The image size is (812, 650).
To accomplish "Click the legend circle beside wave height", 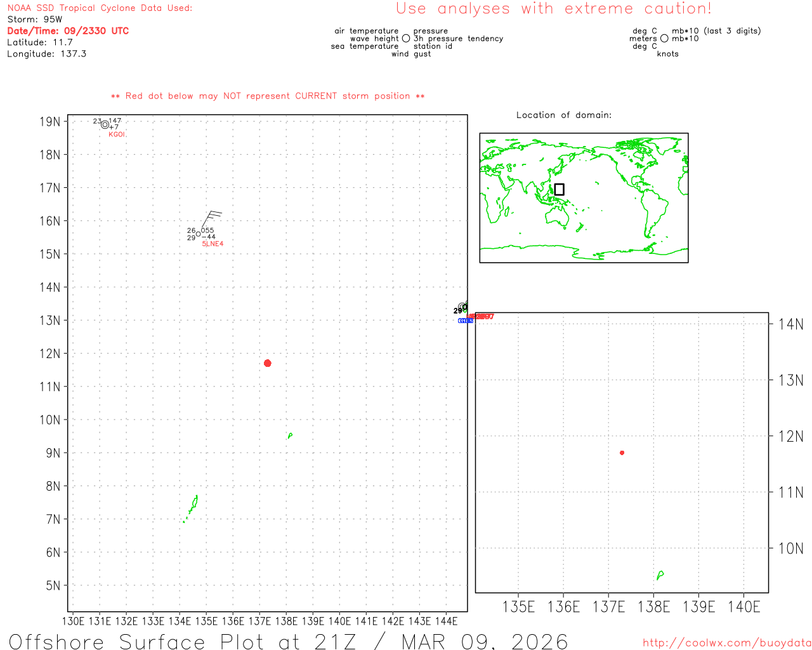I will click(x=406, y=39).
